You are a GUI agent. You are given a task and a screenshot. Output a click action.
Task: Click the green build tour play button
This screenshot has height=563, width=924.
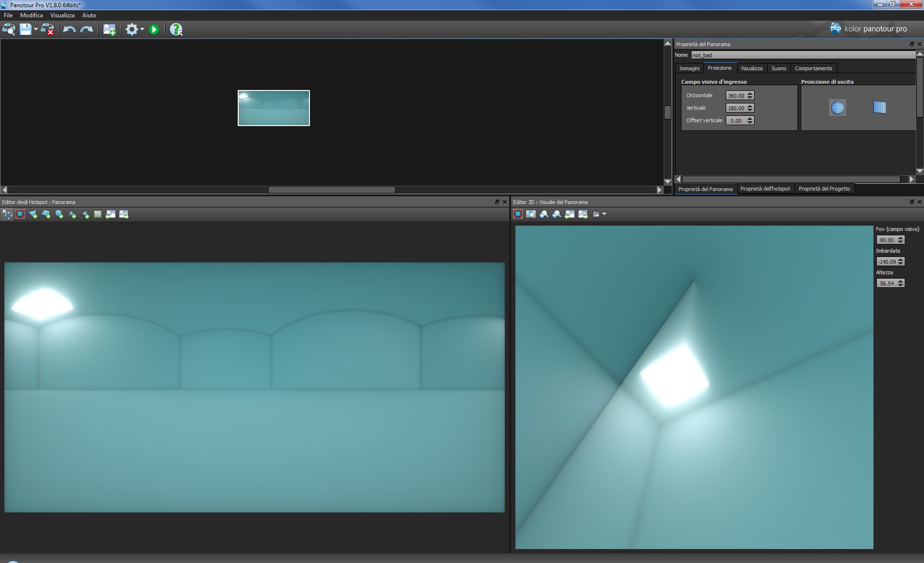point(154,30)
